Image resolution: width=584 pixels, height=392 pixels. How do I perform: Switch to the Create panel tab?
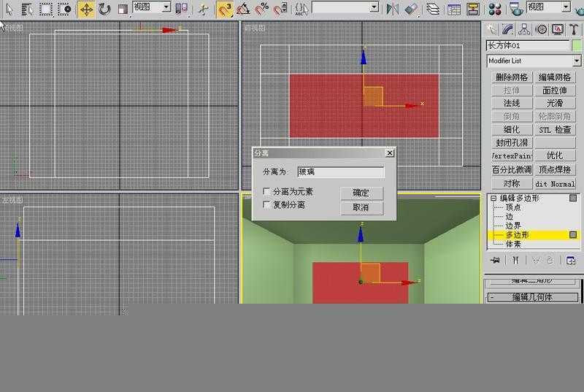coord(491,29)
